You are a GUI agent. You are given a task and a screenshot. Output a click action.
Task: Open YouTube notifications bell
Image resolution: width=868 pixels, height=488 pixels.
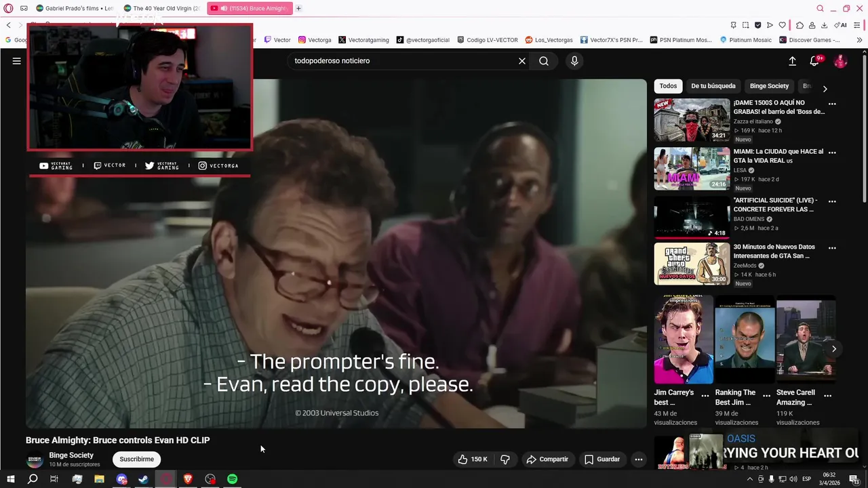(x=815, y=61)
